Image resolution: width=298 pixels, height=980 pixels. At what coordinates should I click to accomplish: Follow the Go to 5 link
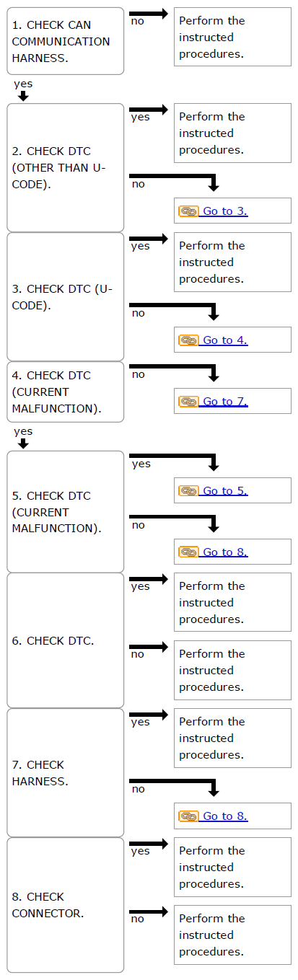pyautogui.click(x=225, y=491)
